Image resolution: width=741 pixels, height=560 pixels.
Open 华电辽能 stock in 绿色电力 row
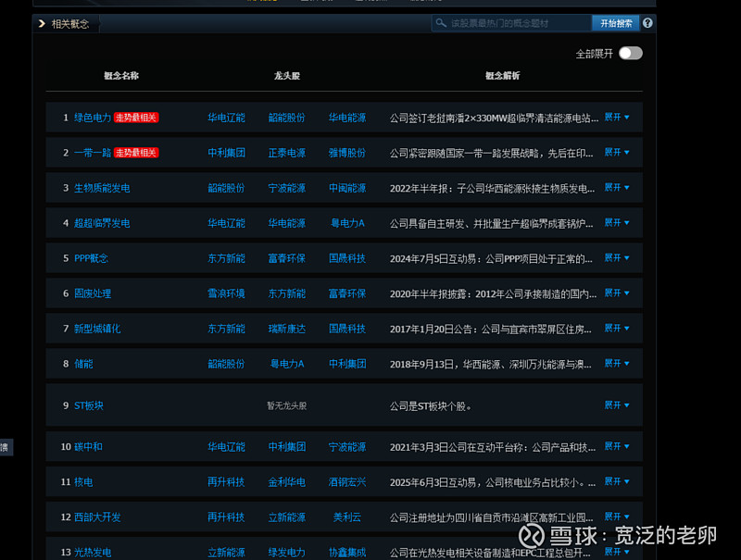click(x=226, y=118)
